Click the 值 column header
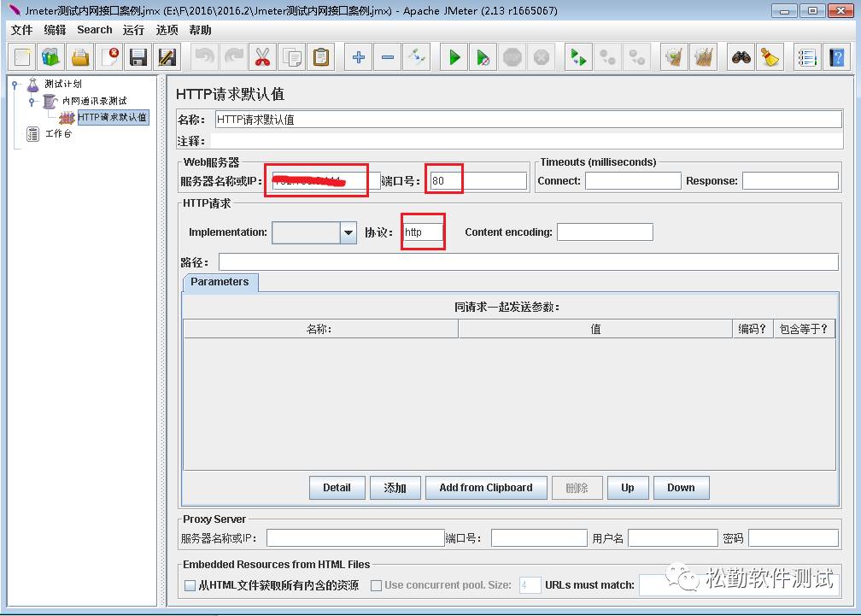Screen dimensions: 861x616 [x=595, y=330]
